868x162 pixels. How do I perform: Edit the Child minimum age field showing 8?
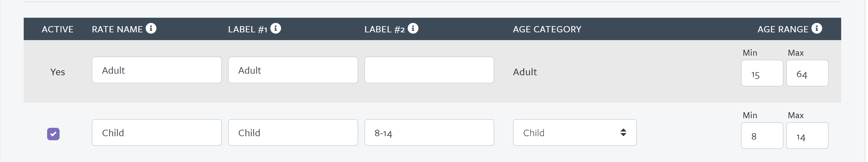(x=762, y=136)
